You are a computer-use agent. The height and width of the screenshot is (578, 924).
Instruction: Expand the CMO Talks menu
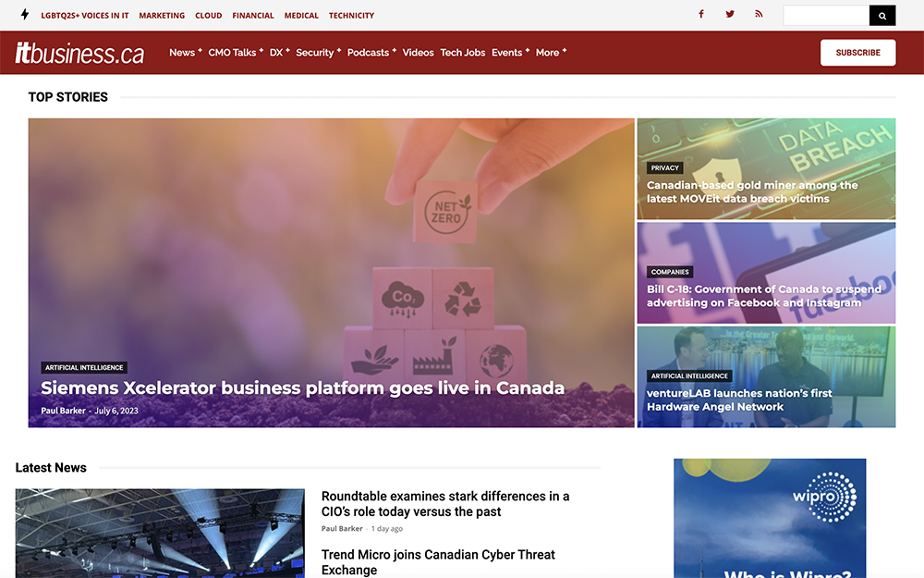pyautogui.click(x=236, y=53)
